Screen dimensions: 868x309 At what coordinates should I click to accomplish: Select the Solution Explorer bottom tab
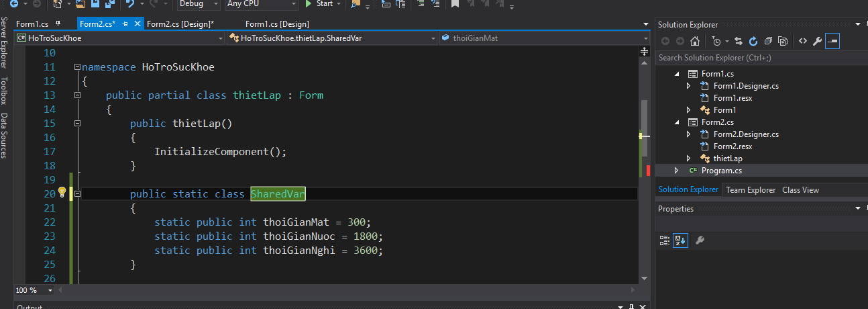pos(688,189)
